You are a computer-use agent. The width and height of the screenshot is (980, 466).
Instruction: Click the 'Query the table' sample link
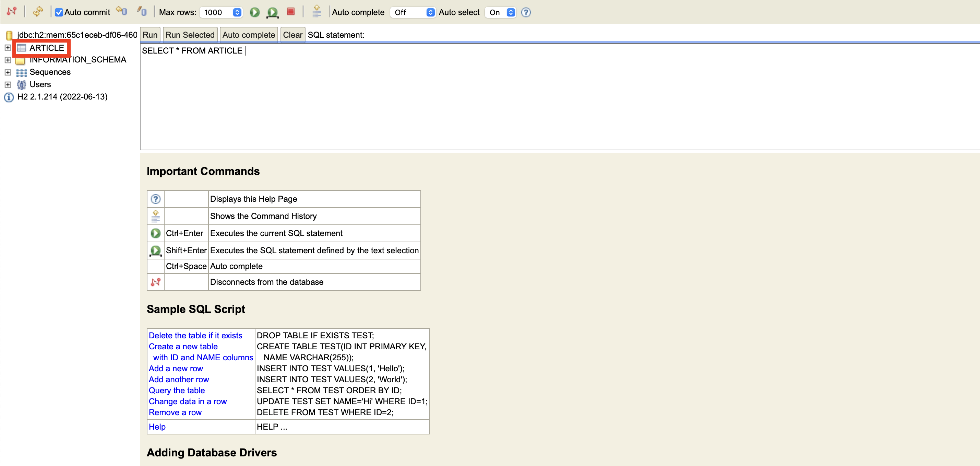coord(177,390)
